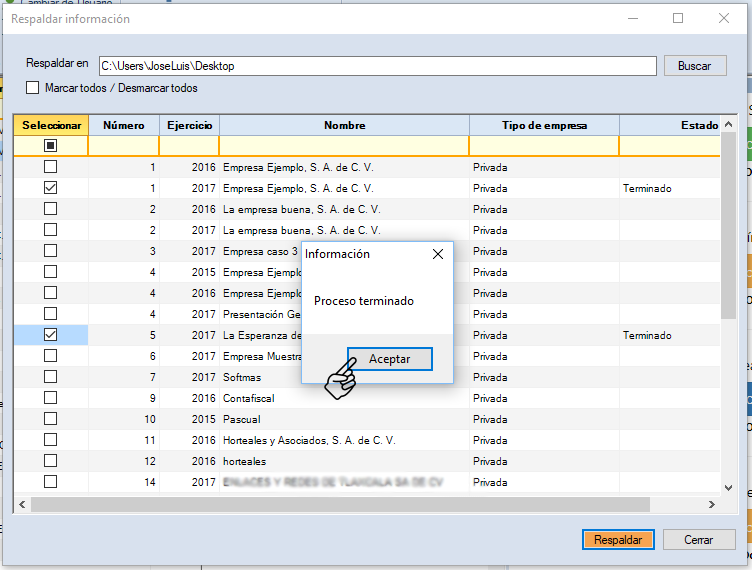Screen dimensions: 752x570
Task: Tick the Pascual row checkbox
Action: pyautogui.click(x=50, y=419)
